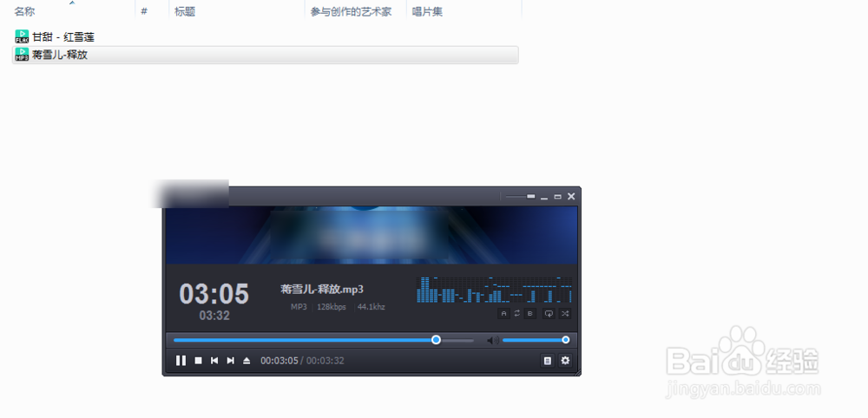Skip to the next track
Screen dimensions: 868x418
(x=230, y=361)
